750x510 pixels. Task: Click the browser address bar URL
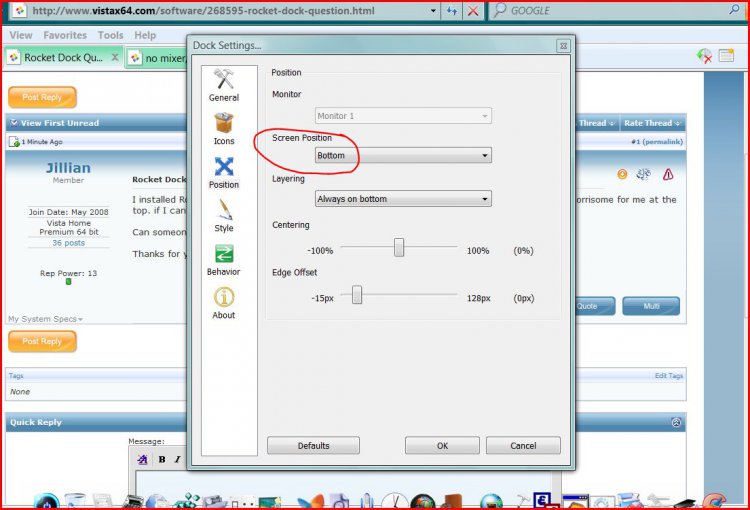click(x=203, y=11)
